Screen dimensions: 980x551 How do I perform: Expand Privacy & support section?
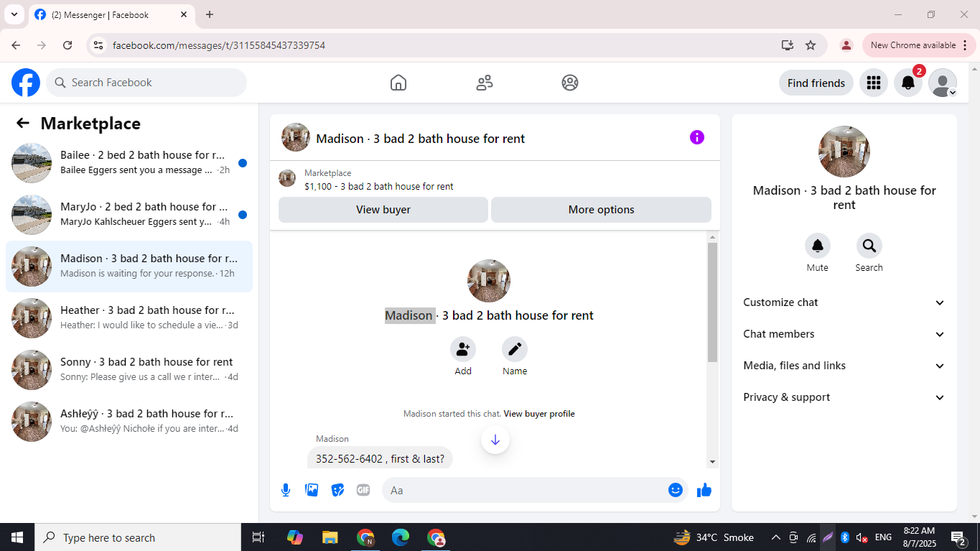click(x=844, y=397)
